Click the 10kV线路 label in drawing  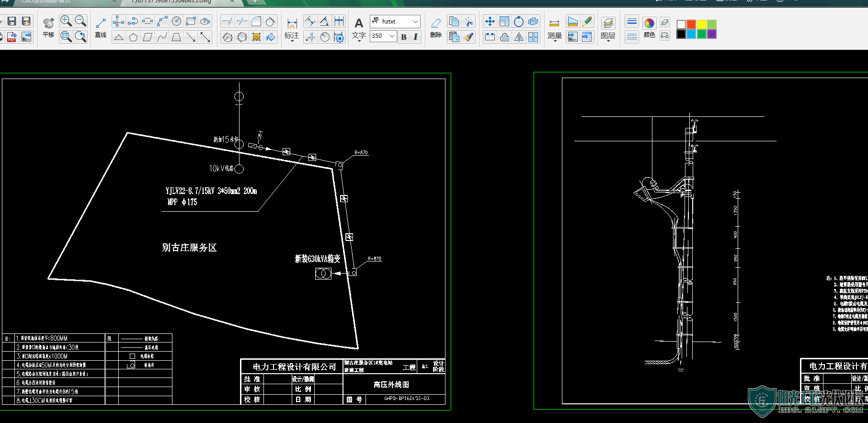click(x=221, y=169)
